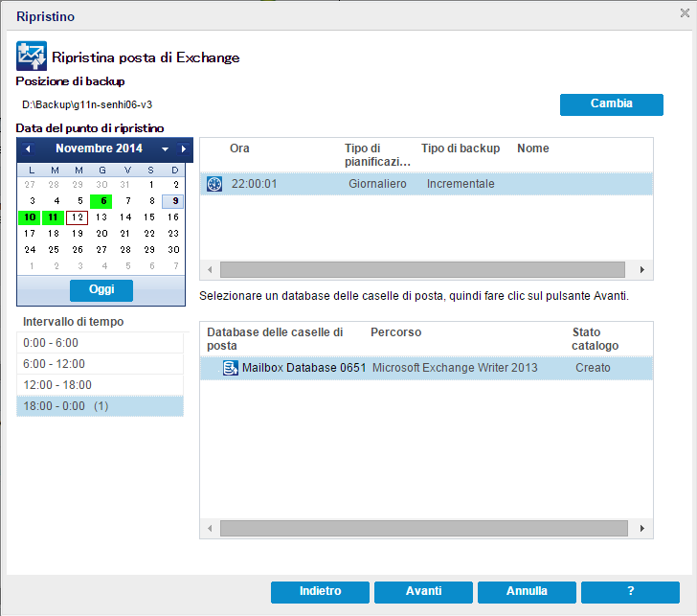Click Avanti to continue
Screen dimensions: 697x616
(x=423, y=592)
